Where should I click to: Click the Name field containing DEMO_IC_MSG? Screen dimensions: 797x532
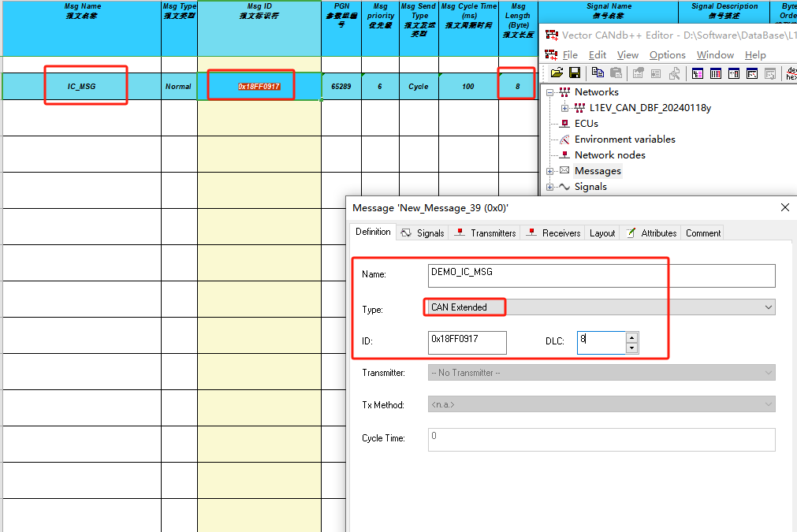pyautogui.click(x=601, y=275)
